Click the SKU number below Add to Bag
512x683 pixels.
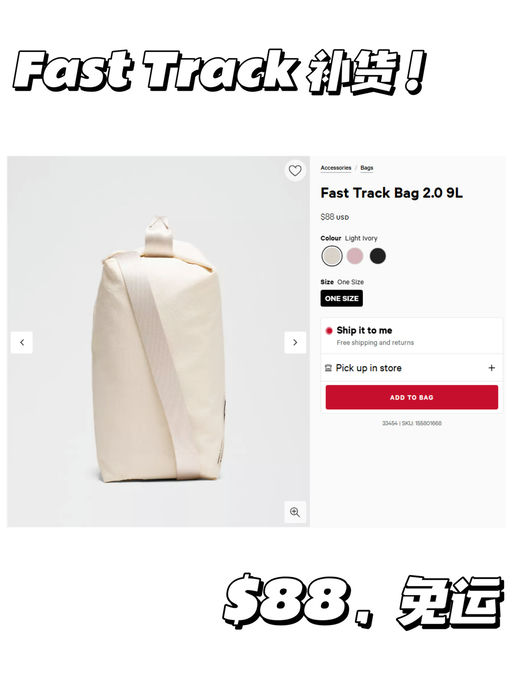pyautogui.click(x=412, y=423)
